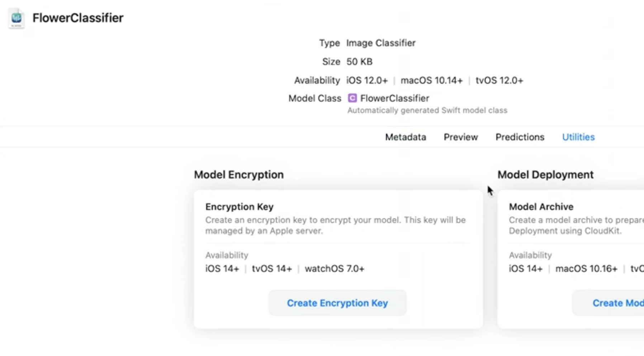Image resolution: width=644 pixels, height=356 pixels.
Task: Go to the Predictions tab
Action: pos(520,137)
